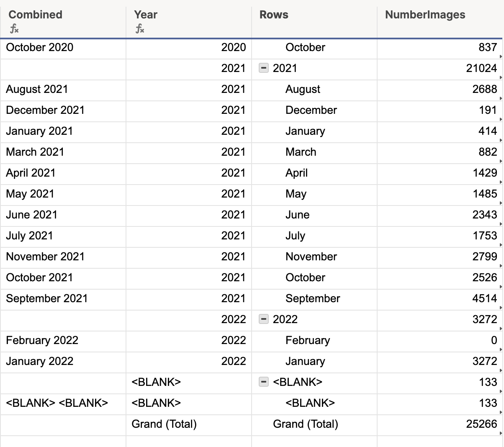Collapse the 2021 row group
This screenshot has height=447, width=504.
(x=264, y=68)
